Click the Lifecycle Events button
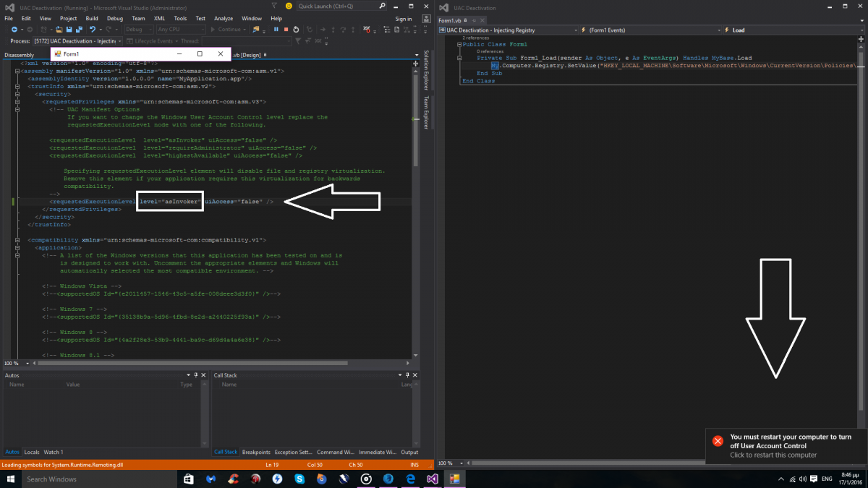868x488 pixels. pos(153,41)
